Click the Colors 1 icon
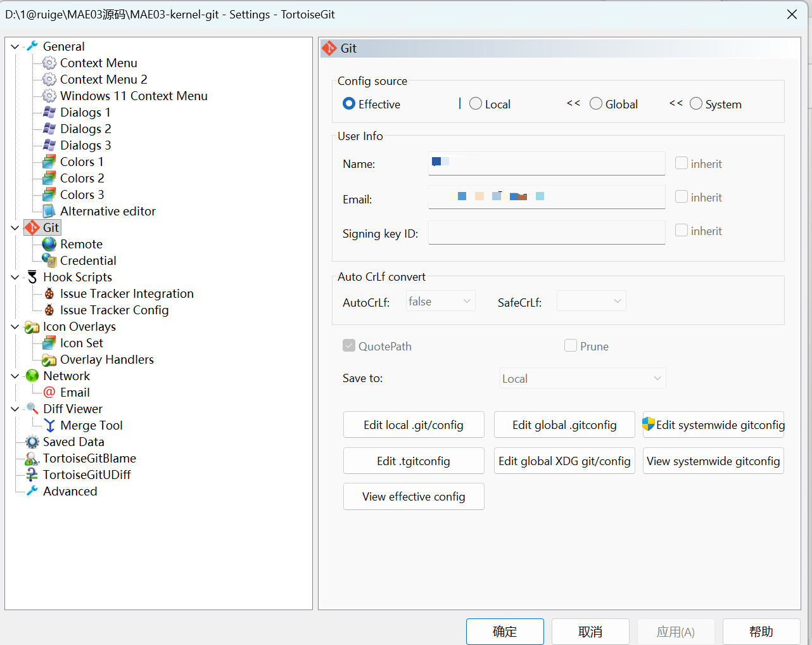Viewport: 812px width, 645px height. (x=49, y=162)
